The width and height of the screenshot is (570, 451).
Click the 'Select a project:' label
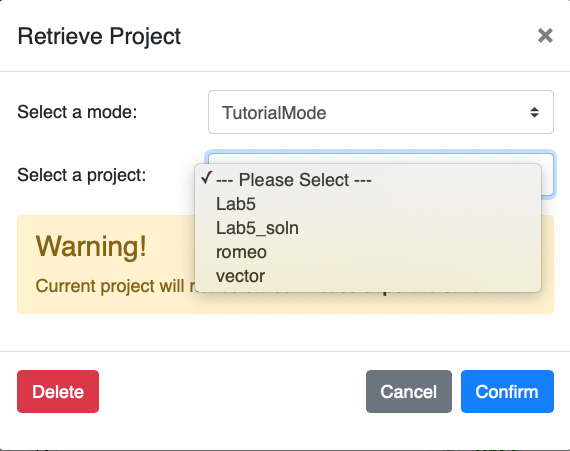click(81, 175)
